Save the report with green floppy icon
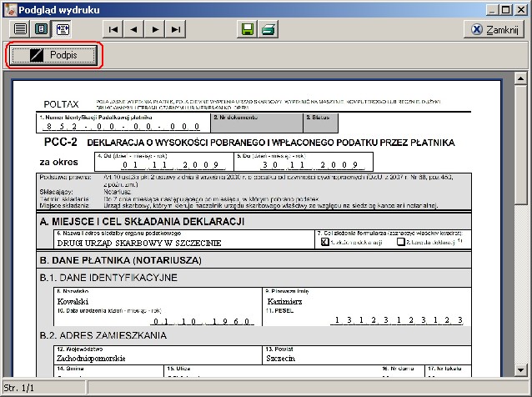 click(x=248, y=28)
